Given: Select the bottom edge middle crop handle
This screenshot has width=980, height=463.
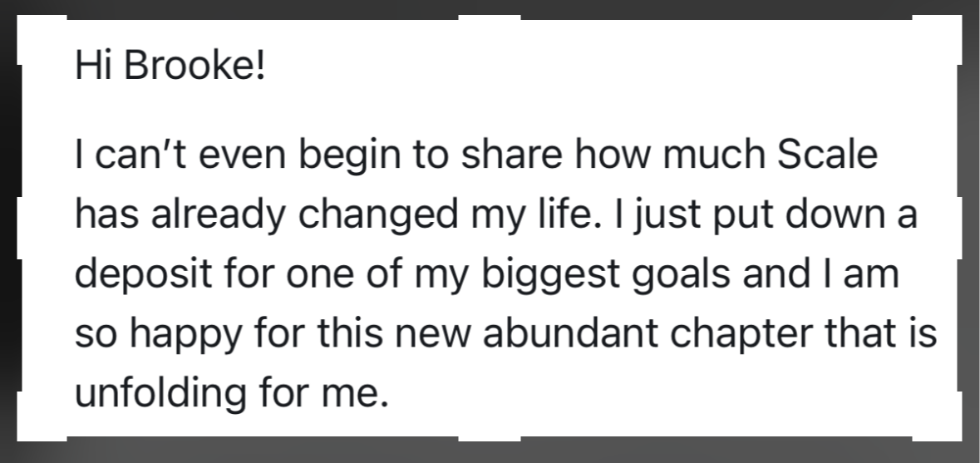Looking at the screenshot, I should [490, 438].
